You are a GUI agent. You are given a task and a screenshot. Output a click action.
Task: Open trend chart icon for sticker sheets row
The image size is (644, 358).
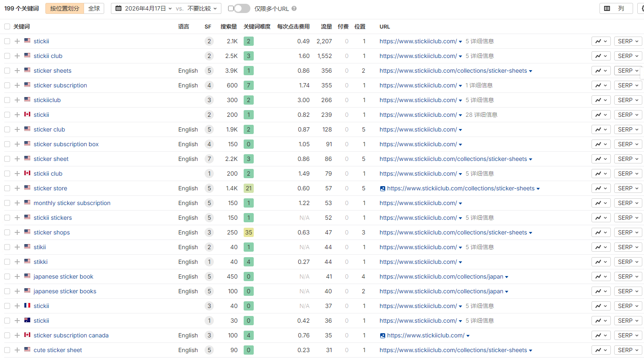(601, 71)
